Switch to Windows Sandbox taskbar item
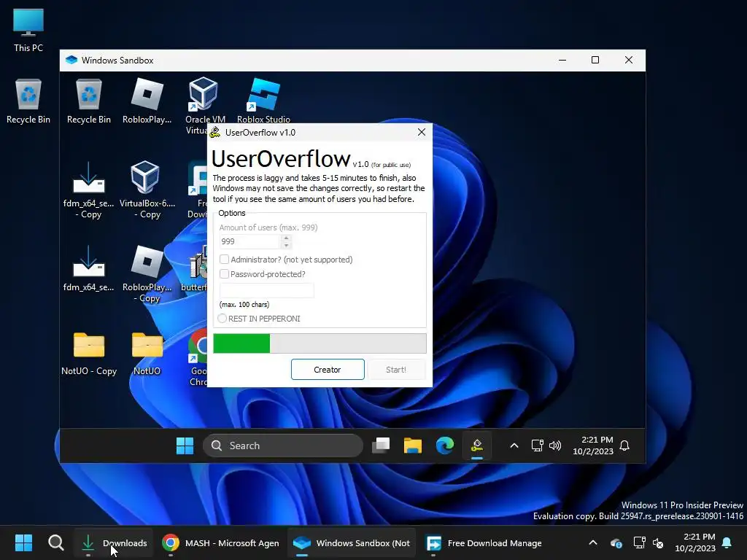The width and height of the screenshot is (747, 560). tap(352, 542)
